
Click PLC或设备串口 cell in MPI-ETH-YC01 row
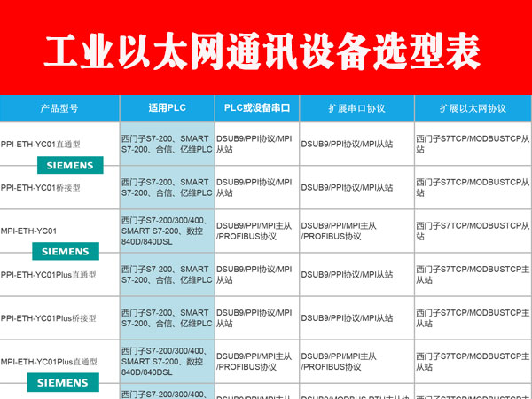click(257, 231)
